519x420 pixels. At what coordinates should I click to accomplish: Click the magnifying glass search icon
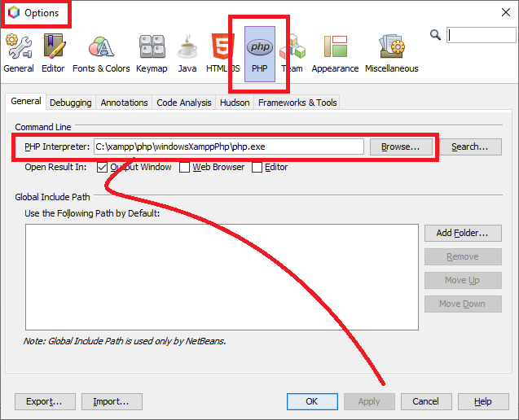435,34
